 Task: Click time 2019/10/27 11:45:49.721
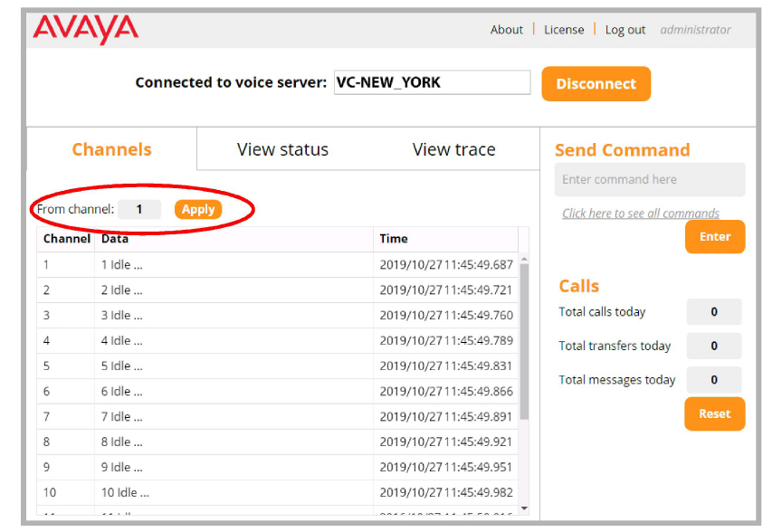click(x=446, y=290)
